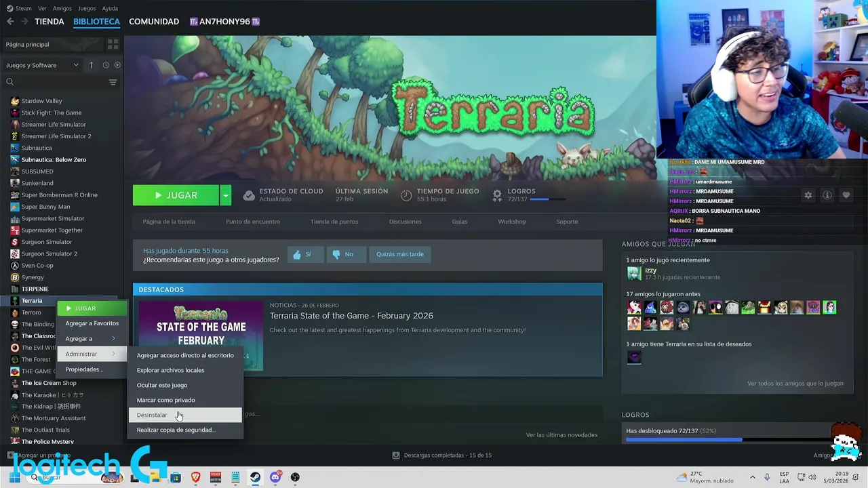Toggle the recent activity clock filter

[x=106, y=65]
